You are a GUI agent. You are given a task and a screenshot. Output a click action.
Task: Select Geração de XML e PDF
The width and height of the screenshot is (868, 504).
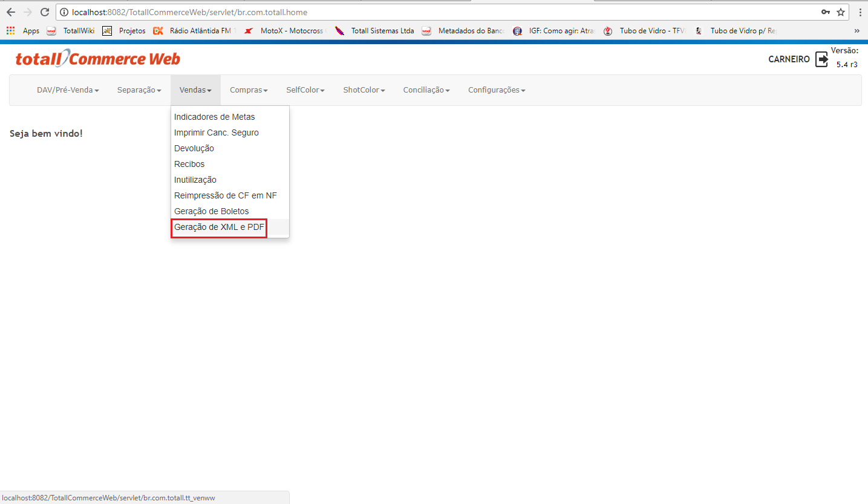tap(230, 227)
